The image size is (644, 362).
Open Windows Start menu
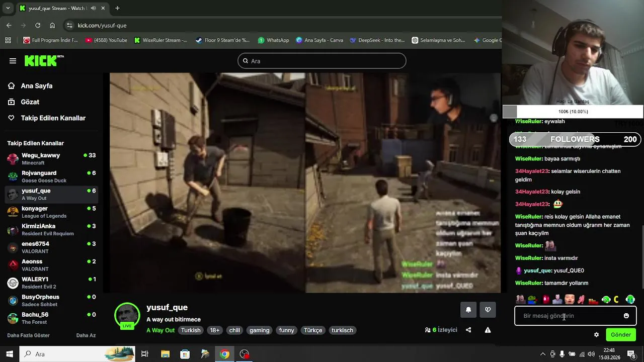pyautogui.click(x=10, y=354)
